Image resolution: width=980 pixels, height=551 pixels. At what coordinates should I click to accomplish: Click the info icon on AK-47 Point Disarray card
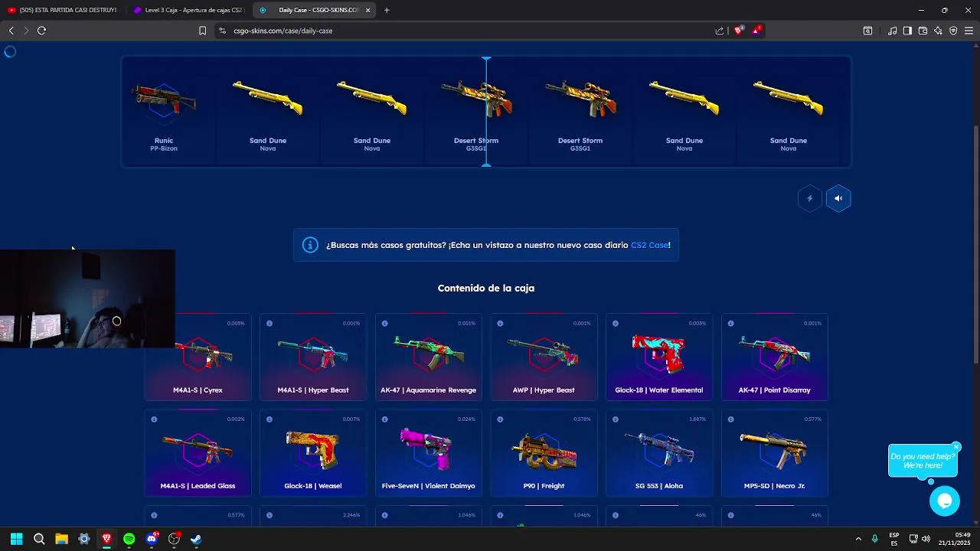(x=731, y=324)
